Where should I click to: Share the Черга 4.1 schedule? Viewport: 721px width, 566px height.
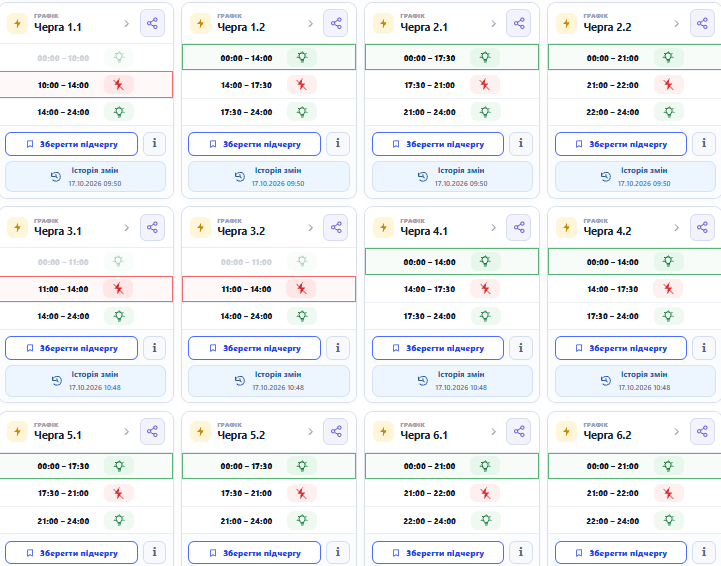(x=519, y=228)
